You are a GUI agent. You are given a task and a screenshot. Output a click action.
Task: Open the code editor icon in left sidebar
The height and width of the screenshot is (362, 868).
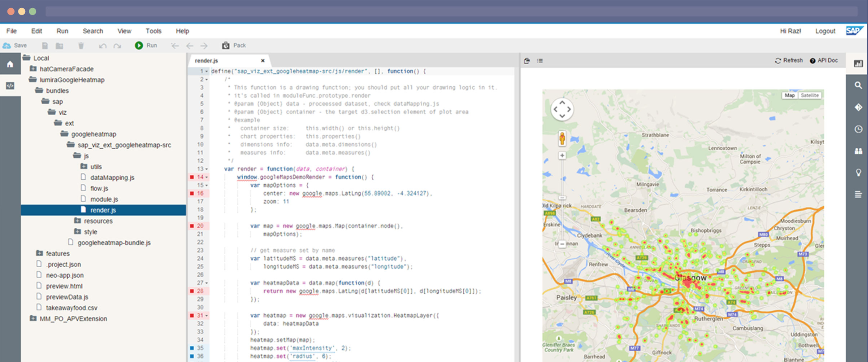[x=10, y=86]
